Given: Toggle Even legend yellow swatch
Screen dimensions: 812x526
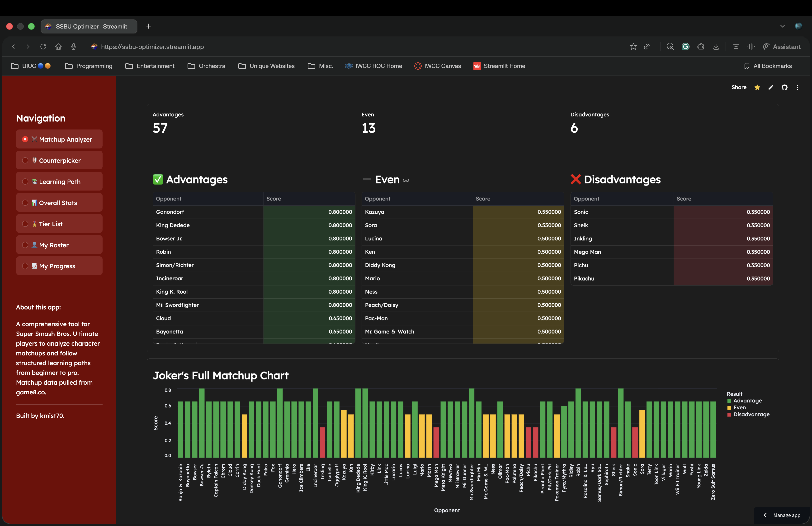Looking at the screenshot, I should pyautogui.click(x=729, y=407).
